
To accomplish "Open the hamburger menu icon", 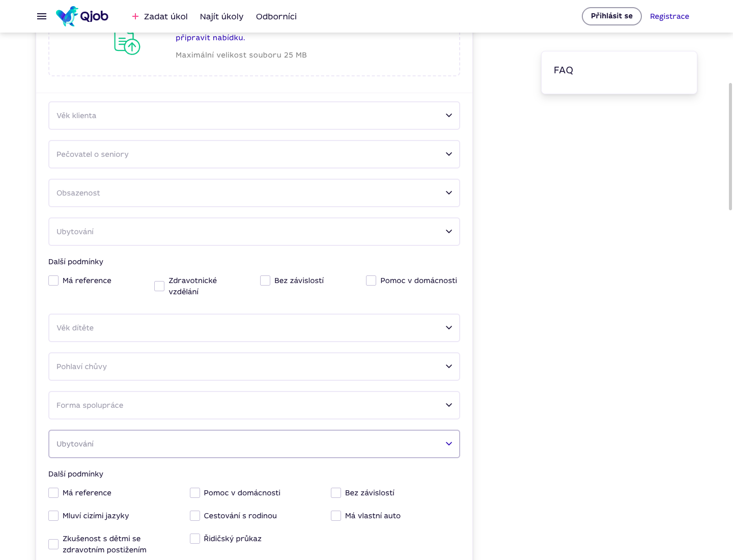I will pyautogui.click(x=42, y=16).
